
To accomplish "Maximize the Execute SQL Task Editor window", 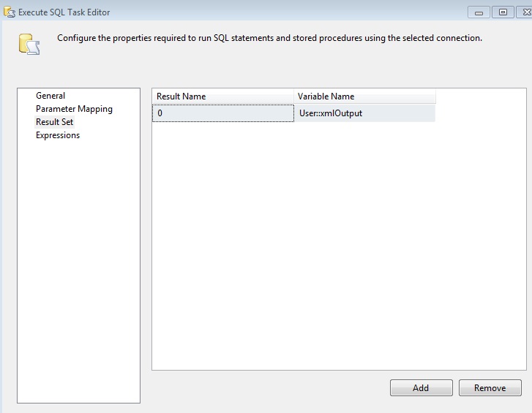I will pos(503,12).
